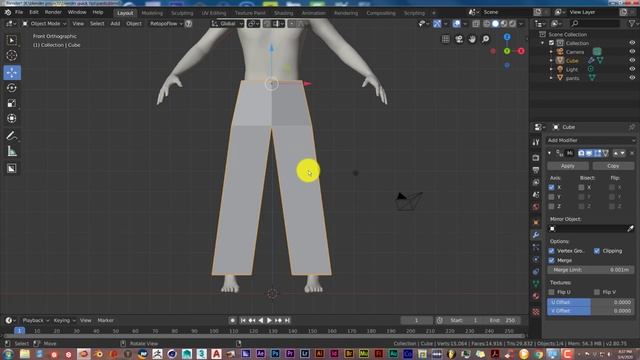
Task: Open the Material properties tab
Action: [x=536, y=296]
